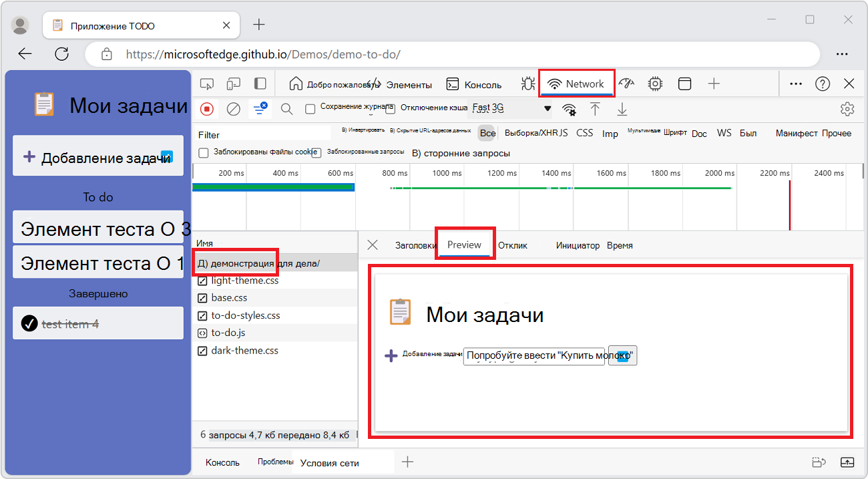
Task: Toggle the device emulation mode
Action: (234, 84)
